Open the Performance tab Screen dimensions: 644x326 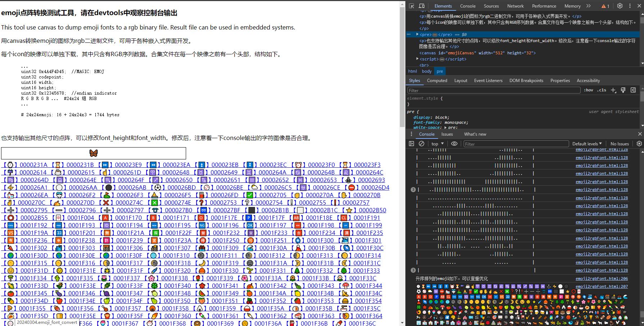tap(544, 6)
